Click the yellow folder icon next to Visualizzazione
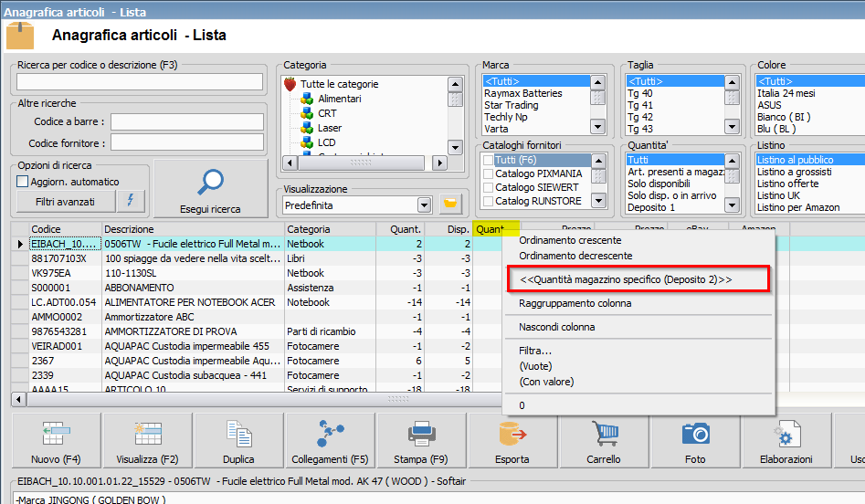865x504 pixels. tap(450, 204)
